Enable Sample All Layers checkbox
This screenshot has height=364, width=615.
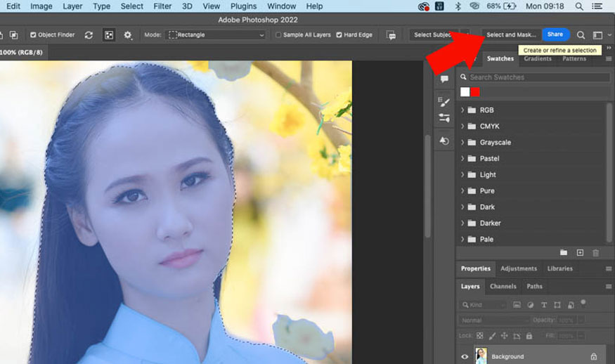(x=278, y=35)
